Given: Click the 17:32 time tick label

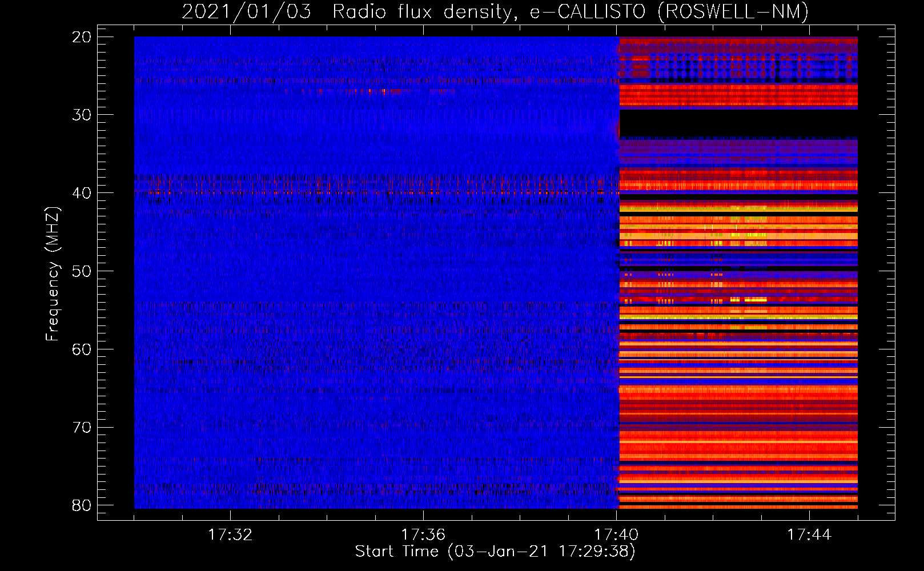Looking at the screenshot, I should (x=230, y=535).
